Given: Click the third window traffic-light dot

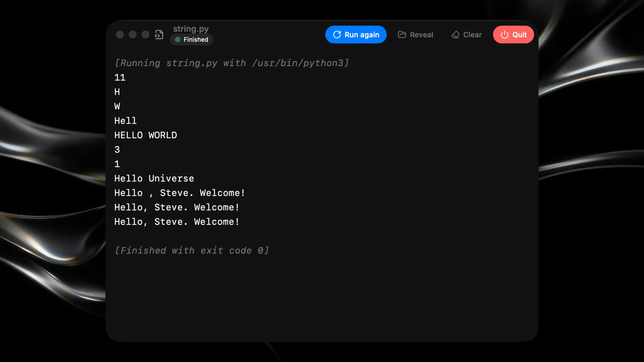Looking at the screenshot, I should 146,34.
